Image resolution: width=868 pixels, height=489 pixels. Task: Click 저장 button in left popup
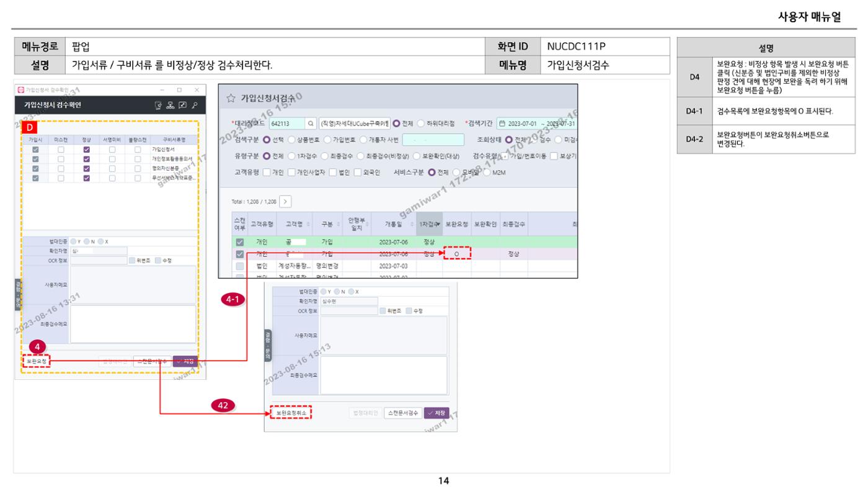[185, 361]
